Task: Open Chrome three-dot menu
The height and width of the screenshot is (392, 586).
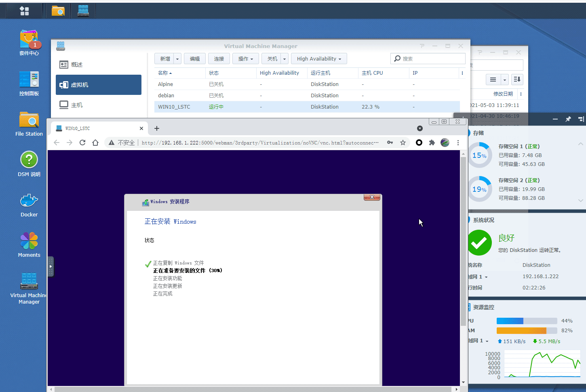Action: coord(458,143)
